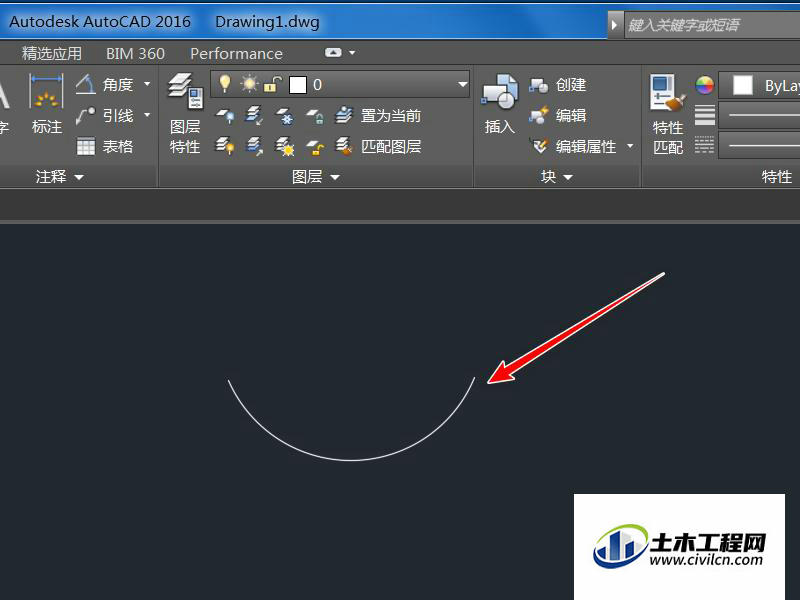Select the 角度 angular dimension tool
800x600 pixels.
point(105,84)
